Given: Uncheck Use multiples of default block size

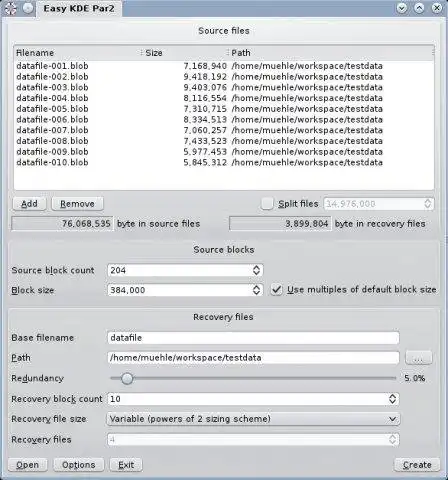Looking at the screenshot, I should [276, 290].
